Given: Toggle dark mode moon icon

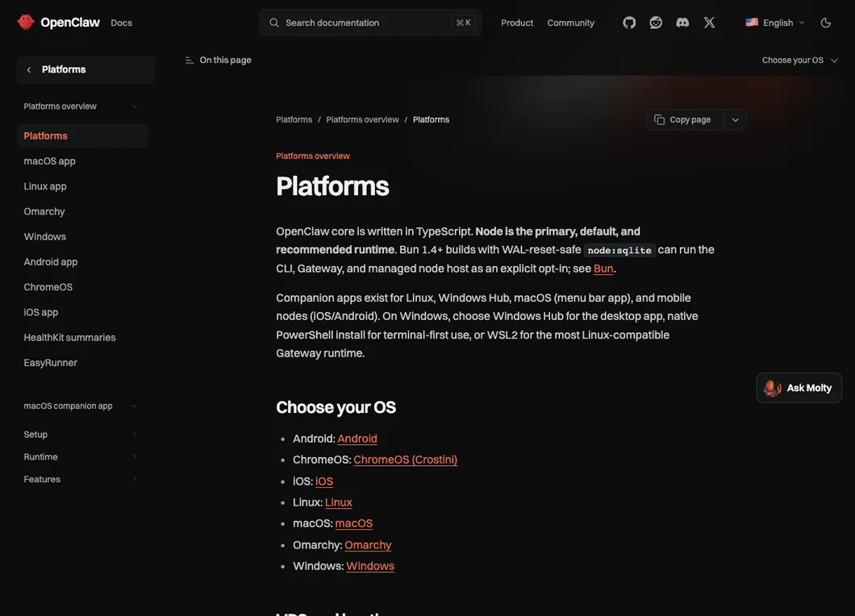Looking at the screenshot, I should (825, 23).
